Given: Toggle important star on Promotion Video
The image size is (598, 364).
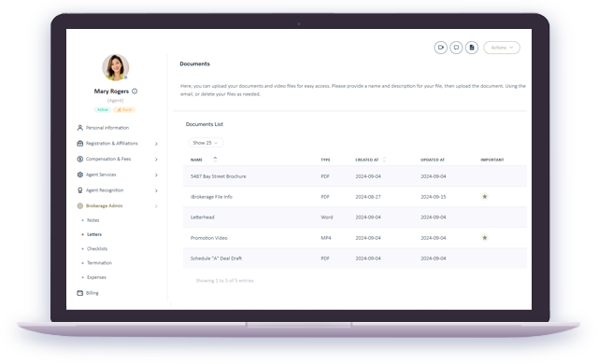Looking at the screenshot, I should point(485,238).
